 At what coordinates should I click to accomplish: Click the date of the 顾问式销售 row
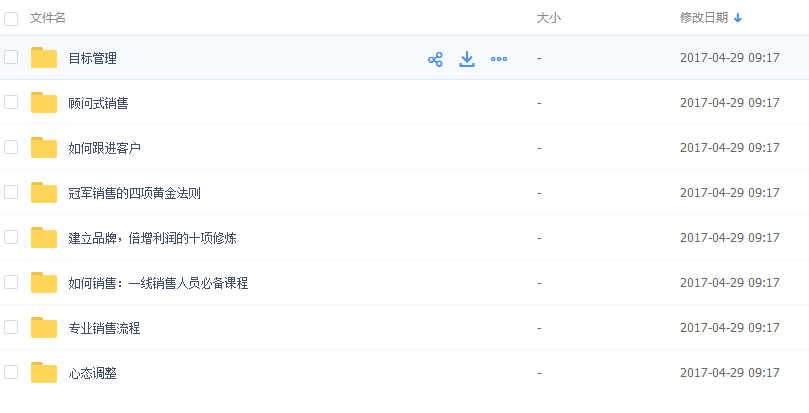pyautogui.click(x=730, y=103)
